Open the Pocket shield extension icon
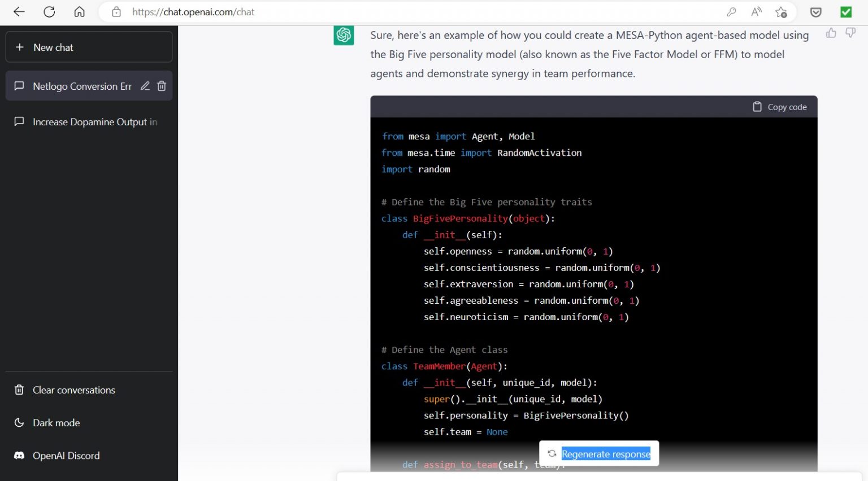 (x=815, y=12)
